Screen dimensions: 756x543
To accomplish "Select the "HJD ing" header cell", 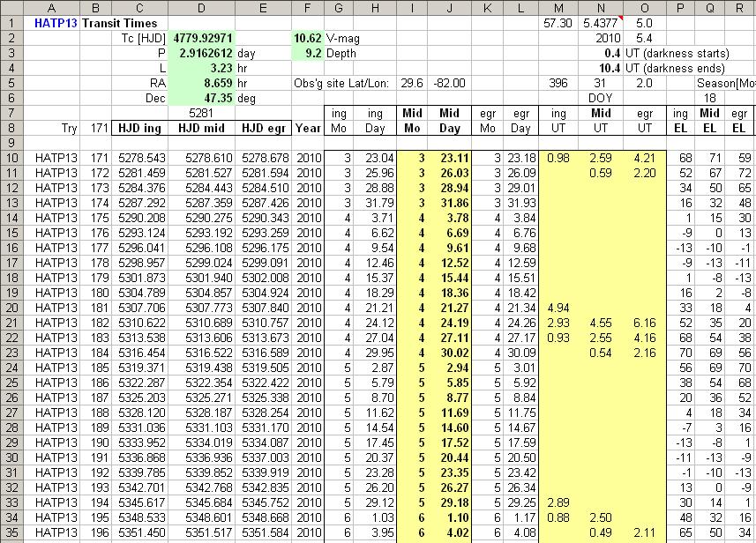I will coord(140,128).
